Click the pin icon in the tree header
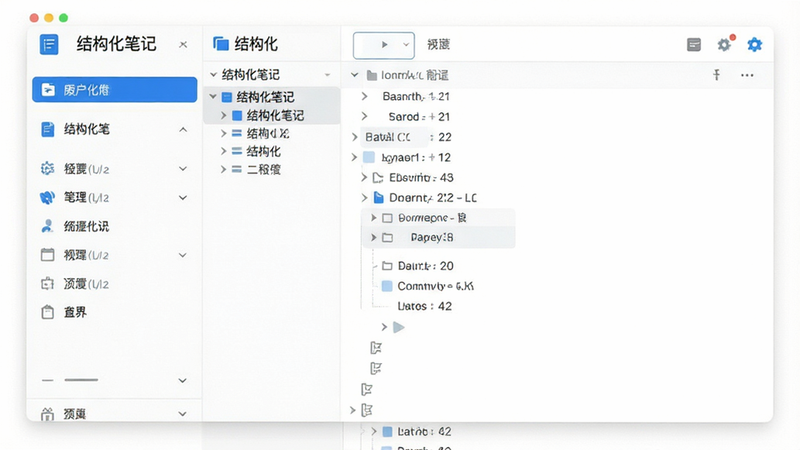The width and height of the screenshot is (800, 450). click(717, 76)
